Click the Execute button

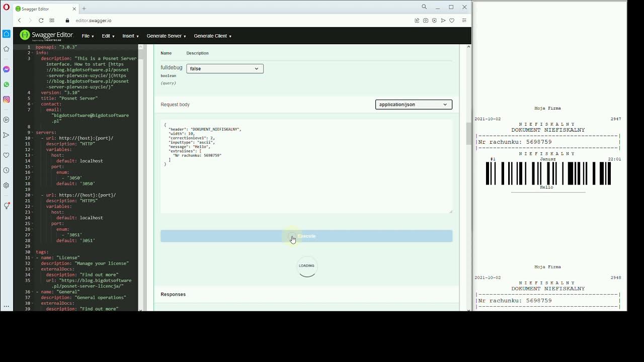coord(306,236)
